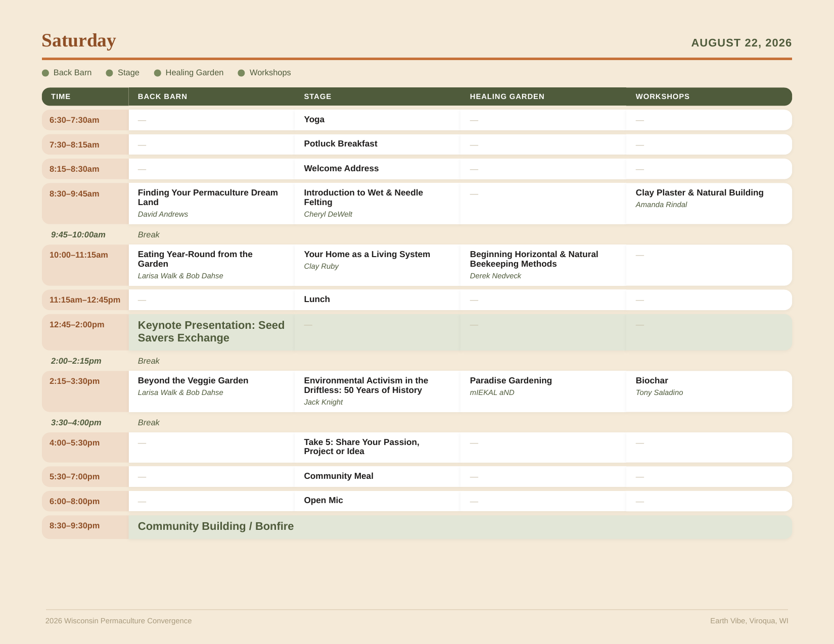Screen dimensions: 834x644
Task: Open 'Finding Your Permaculture Dream Land' session
Action: 208,197
